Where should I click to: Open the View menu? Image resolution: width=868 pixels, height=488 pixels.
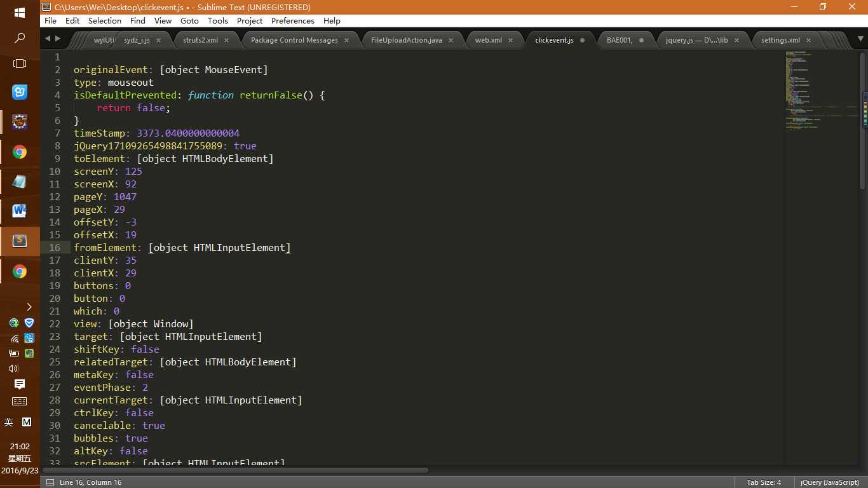pyautogui.click(x=163, y=20)
